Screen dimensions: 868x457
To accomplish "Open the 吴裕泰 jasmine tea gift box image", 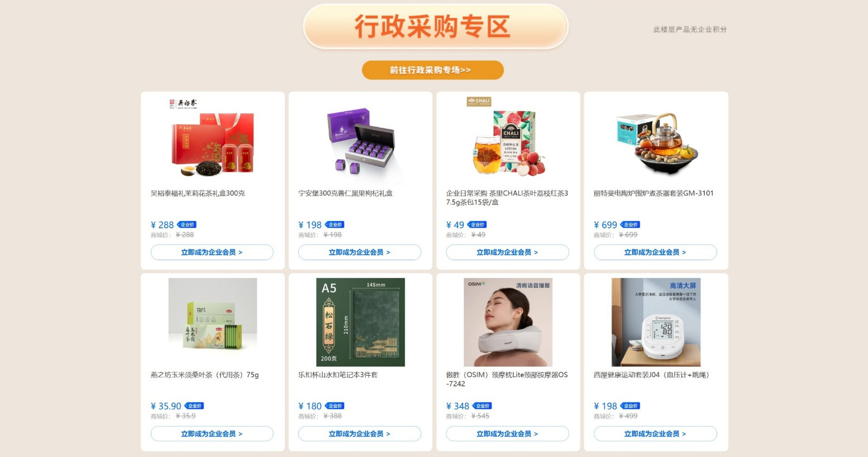I will (213, 141).
